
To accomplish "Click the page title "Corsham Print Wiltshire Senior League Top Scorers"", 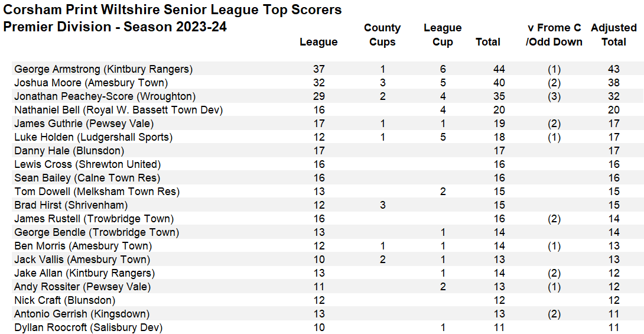I will [173, 10].
